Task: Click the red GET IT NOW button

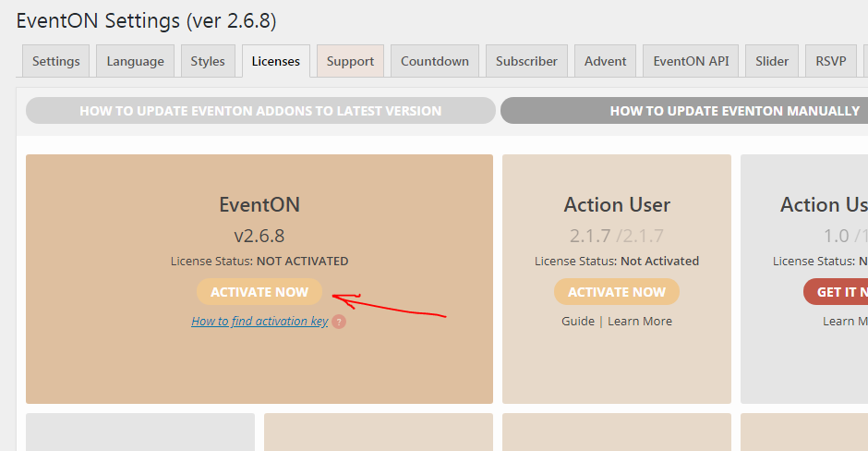Action: [836, 292]
